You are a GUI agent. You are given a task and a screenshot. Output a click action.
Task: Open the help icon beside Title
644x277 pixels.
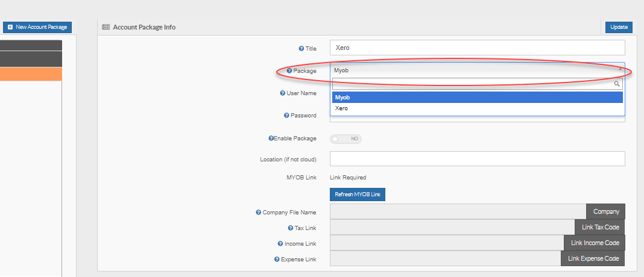point(301,48)
